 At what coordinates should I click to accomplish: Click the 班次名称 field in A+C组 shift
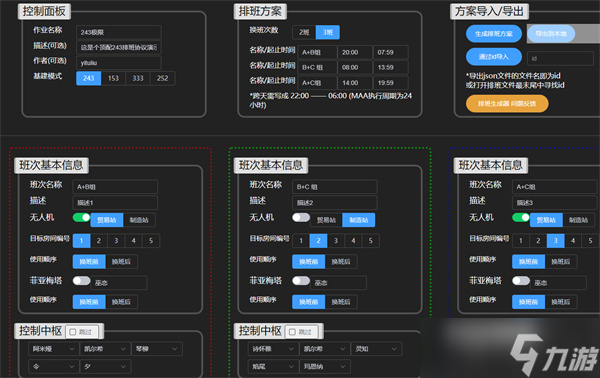(x=554, y=187)
